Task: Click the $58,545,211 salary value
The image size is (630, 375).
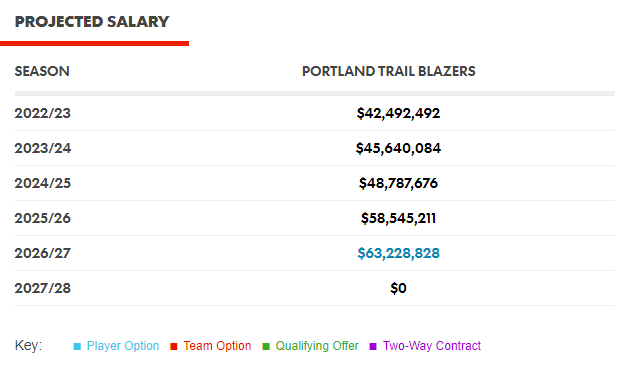Action: (398, 218)
